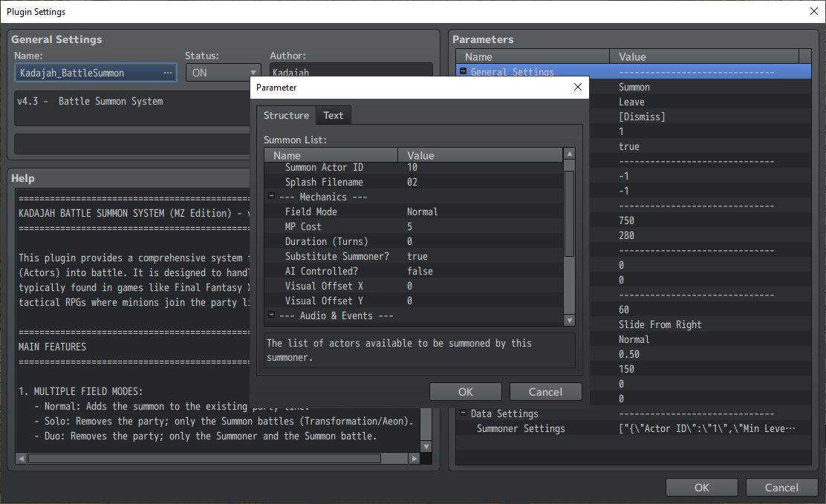
Task: Select the 'Summon' parameter value
Action: click(x=634, y=87)
